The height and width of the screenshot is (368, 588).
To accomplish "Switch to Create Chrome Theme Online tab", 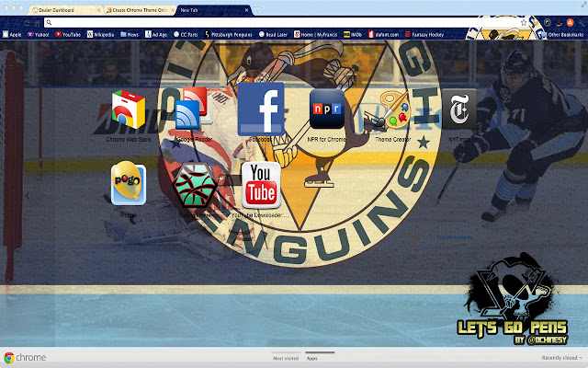I will (x=139, y=10).
